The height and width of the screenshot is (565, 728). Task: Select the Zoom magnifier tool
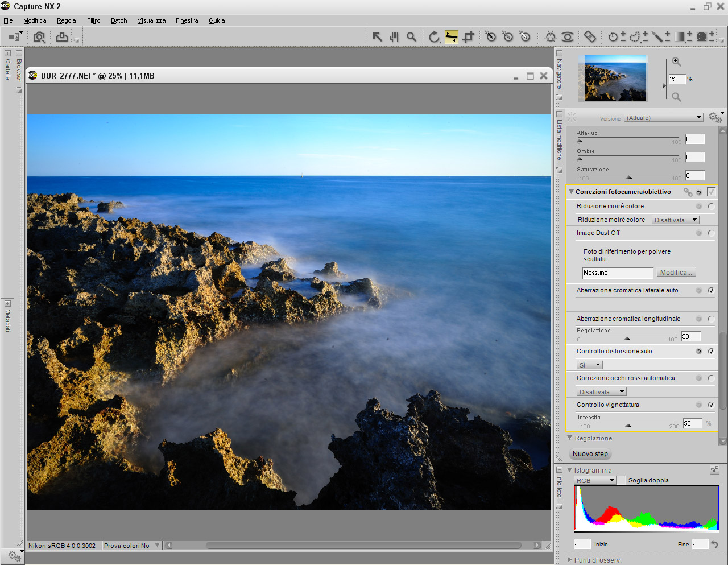point(411,37)
